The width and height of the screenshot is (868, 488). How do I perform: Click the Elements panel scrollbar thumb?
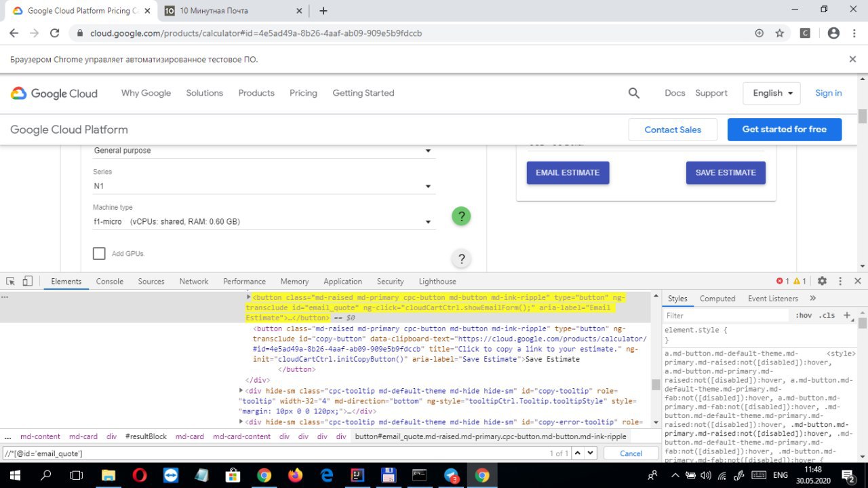point(656,385)
